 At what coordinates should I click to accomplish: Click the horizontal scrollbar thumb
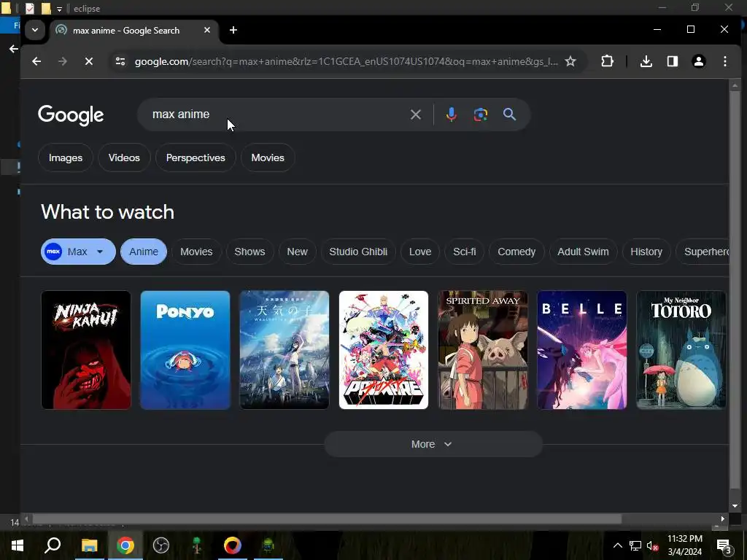(326, 518)
